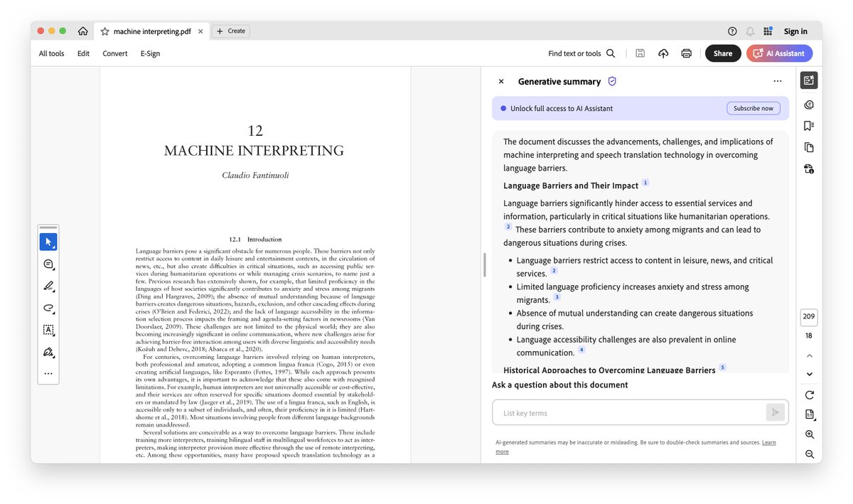This screenshot has height=504, width=853.
Task: Click Find text or tools search
Action: (x=581, y=53)
